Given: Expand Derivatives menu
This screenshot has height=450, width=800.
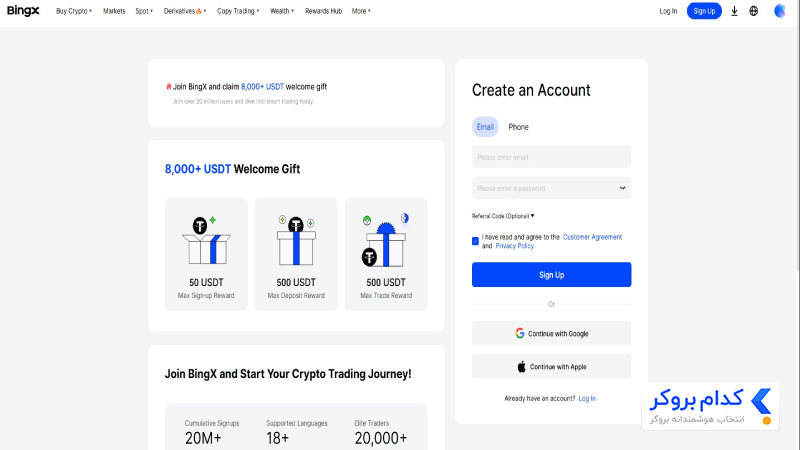Looking at the screenshot, I should point(185,11).
